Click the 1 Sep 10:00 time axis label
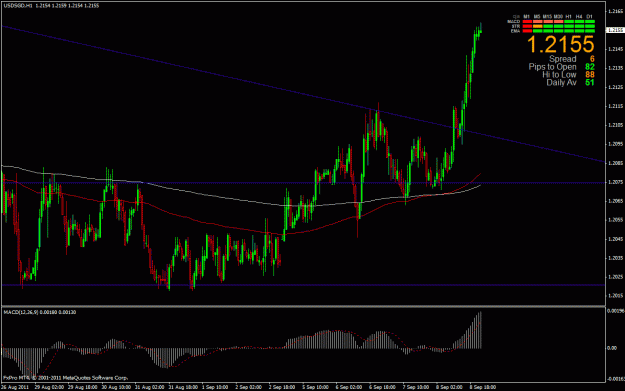The image size is (625, 391). pos(215,387)
